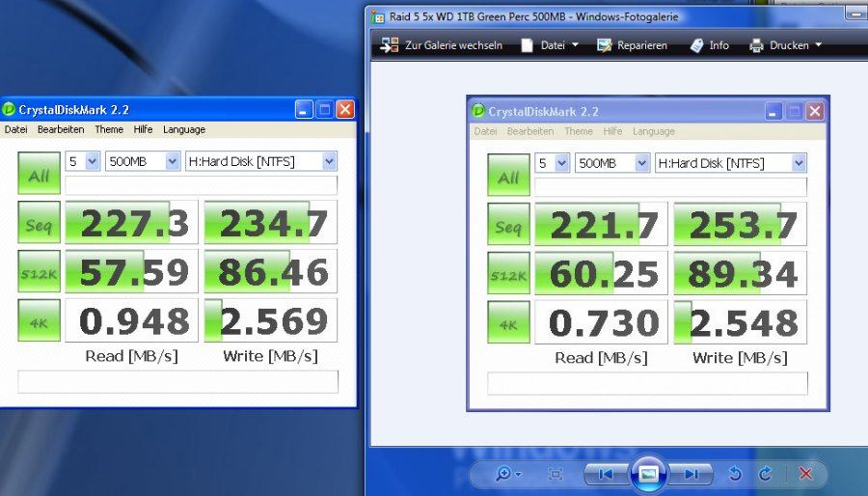The image size is (868, 496).
Task: Start the slideshow with the round center button
Action: (648, 474)
